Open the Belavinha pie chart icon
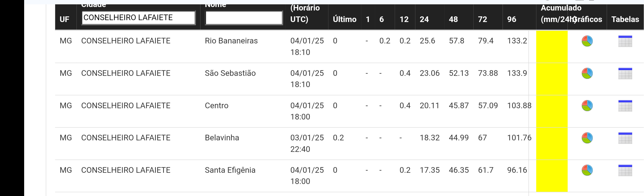This screenshot has width=644, height=196. click(587, 138)
